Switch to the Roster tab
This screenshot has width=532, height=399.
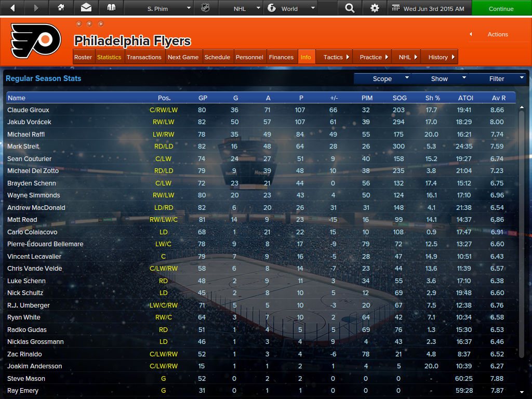tap(83, 57)
